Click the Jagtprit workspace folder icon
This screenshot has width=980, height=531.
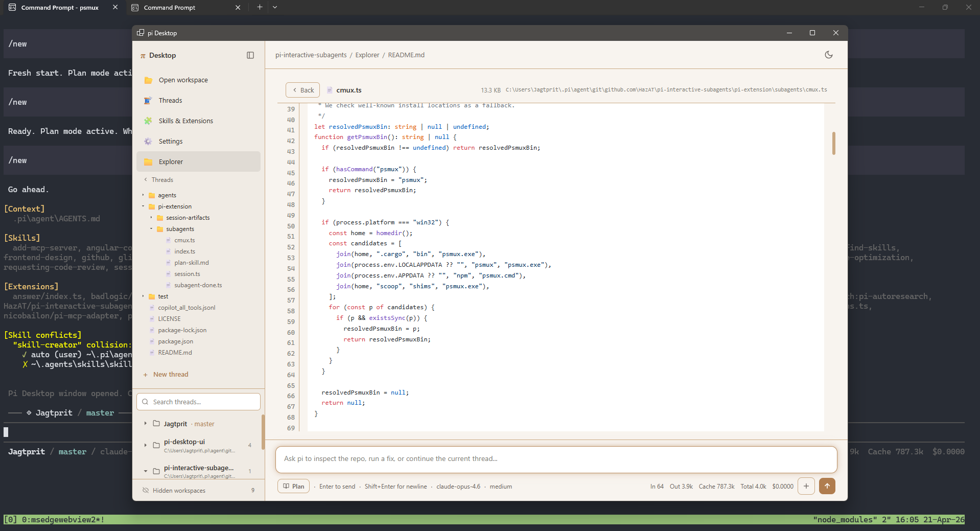(156, 424)
